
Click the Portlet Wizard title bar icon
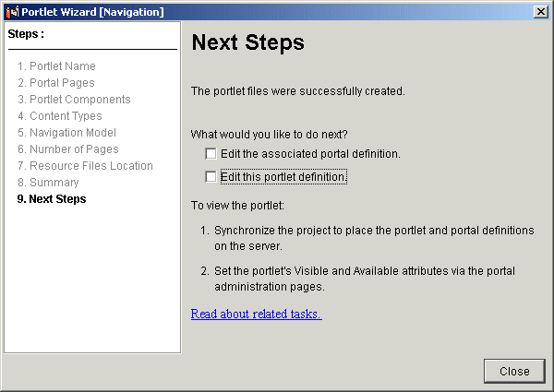click(12, 12)
